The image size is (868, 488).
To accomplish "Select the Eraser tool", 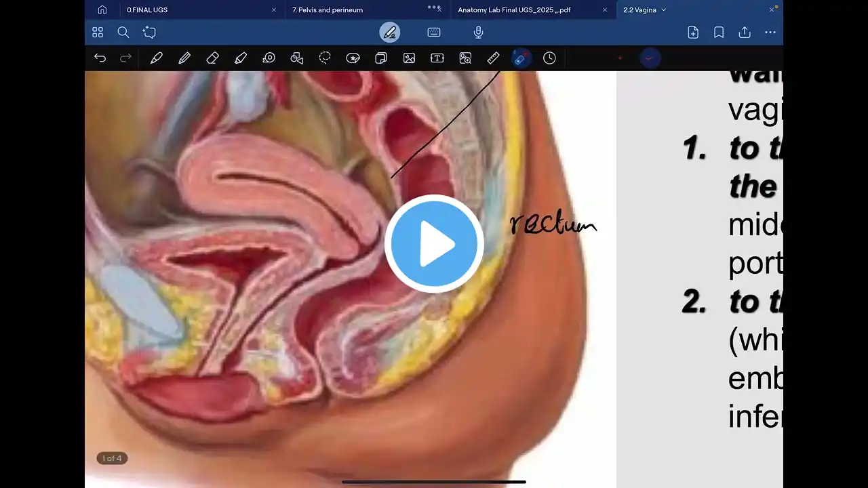I will [x=212, y=58].
